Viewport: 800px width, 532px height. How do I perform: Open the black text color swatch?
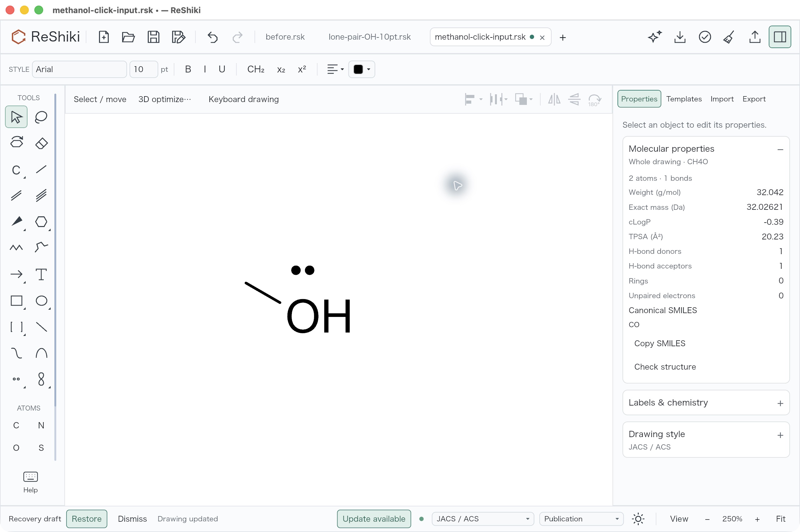pos(361,69)
